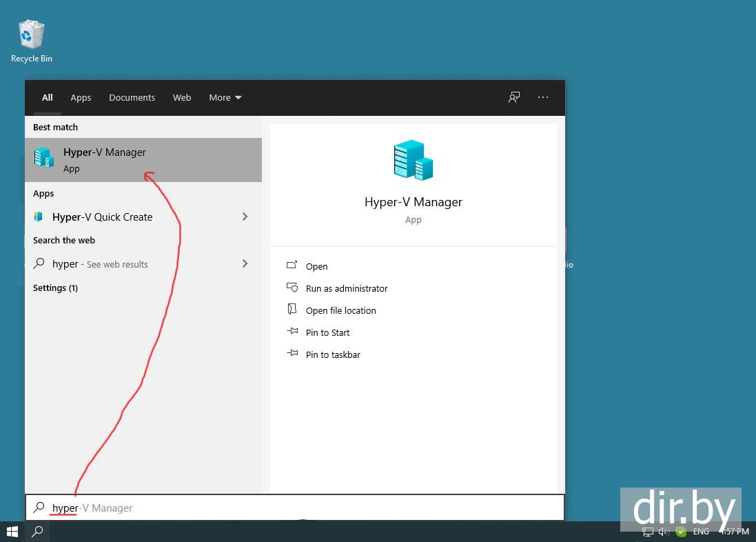756x542 pixels.
Task: Expand the More filter dropdown
Action: pos(225,97)
